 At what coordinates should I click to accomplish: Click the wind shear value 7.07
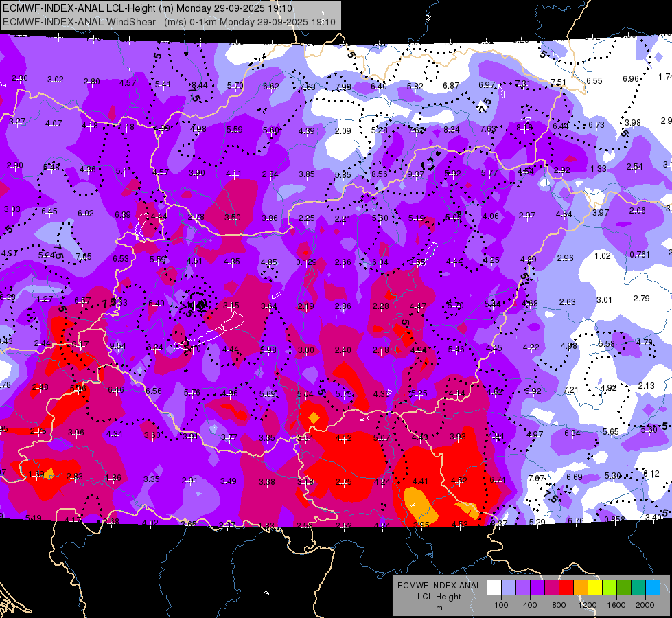(x=535, y=478)
